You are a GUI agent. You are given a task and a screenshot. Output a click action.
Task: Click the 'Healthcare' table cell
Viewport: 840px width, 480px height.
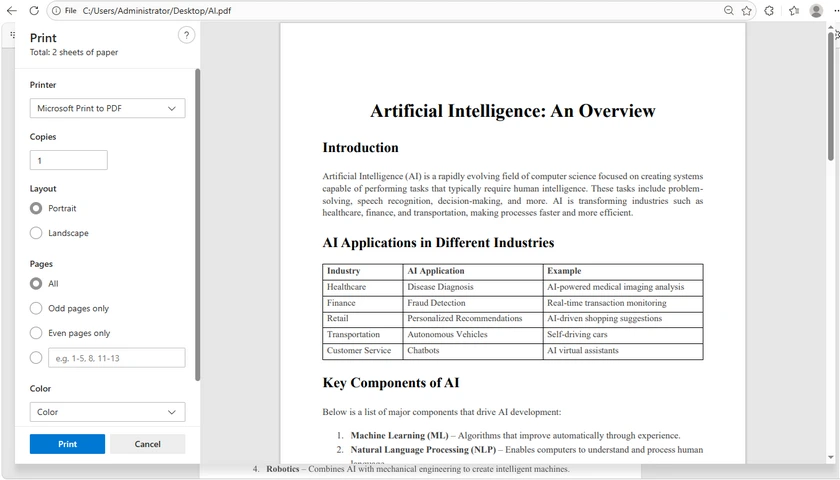(x=363, y=287)
